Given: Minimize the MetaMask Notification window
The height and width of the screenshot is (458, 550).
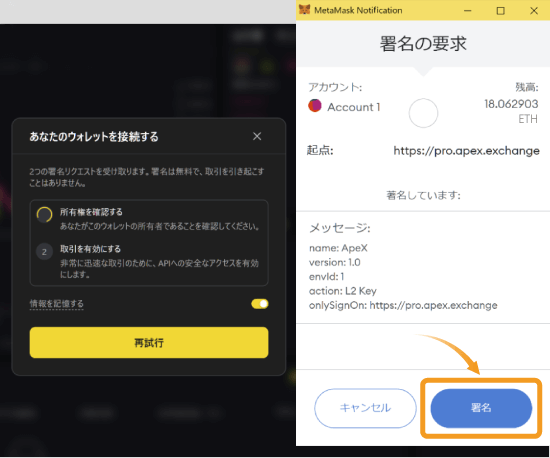Looking at the screenshot, I should click(467, 11).
